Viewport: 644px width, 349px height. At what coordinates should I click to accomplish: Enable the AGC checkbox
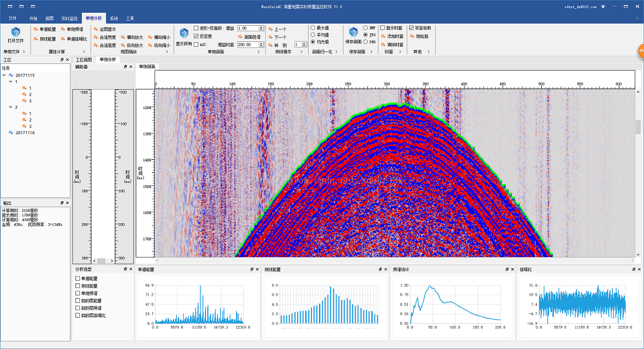[x=196, y=45]
